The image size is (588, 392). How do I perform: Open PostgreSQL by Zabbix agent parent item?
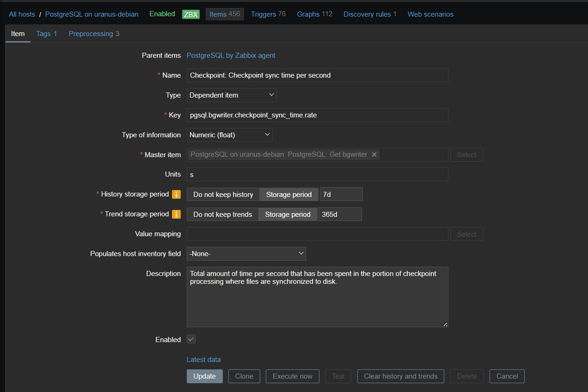coord(231,55)
